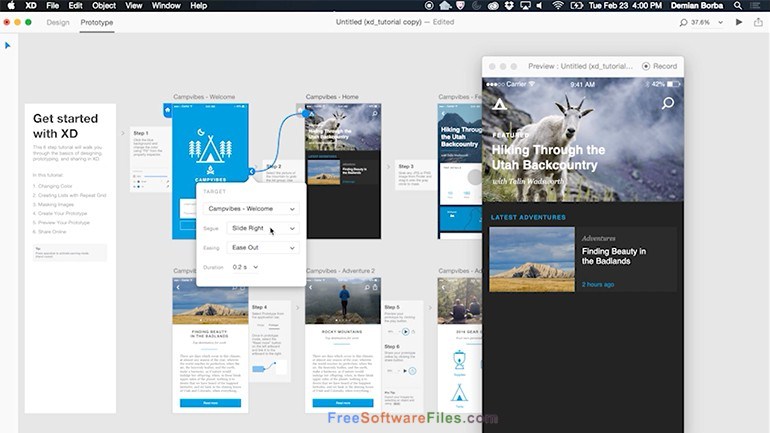Click the play icon in Step 5
770x433 pixels.
click(405, 332)
